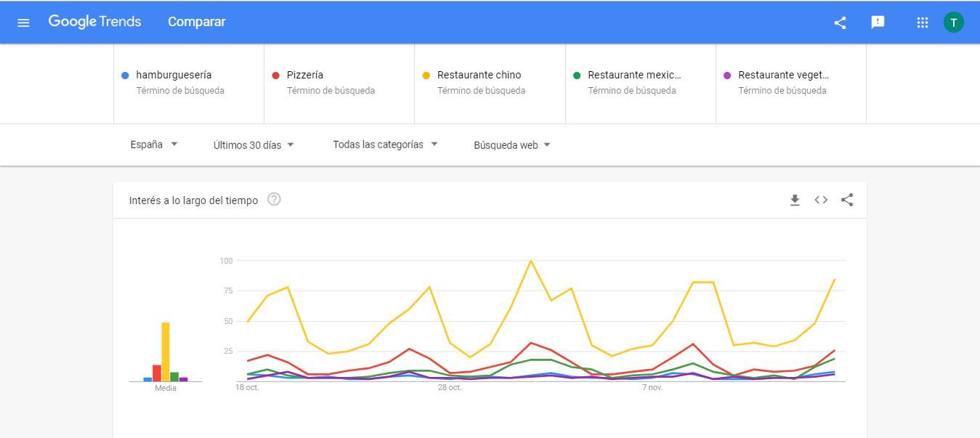Select the hamburguesería search term

(x=174, y=75)
